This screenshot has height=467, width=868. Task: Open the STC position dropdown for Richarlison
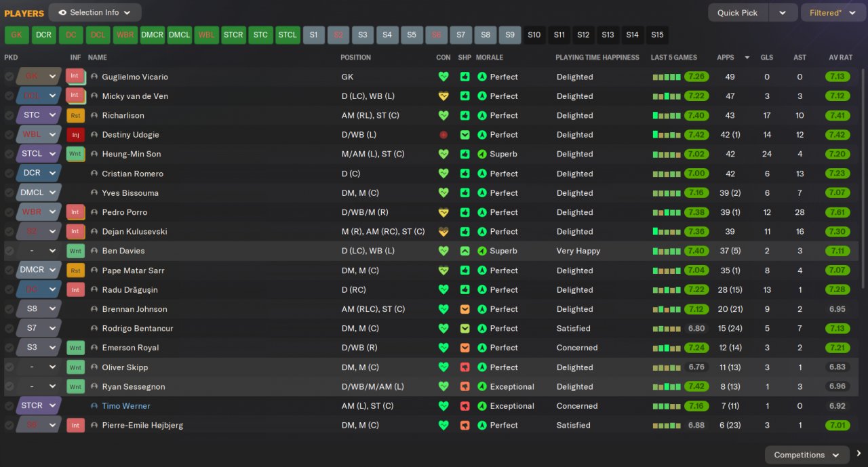click(x=39, y=115)
